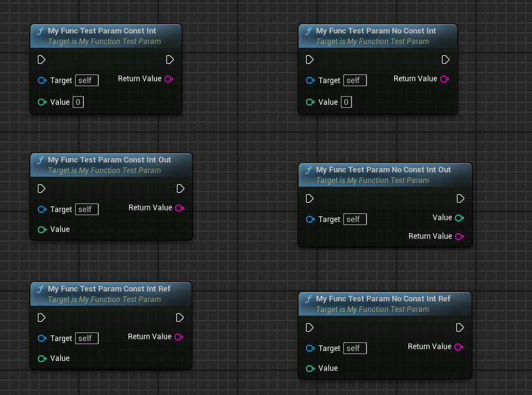
Task: Click Return Value pin on Const Int node
Action: click(168, 79)
